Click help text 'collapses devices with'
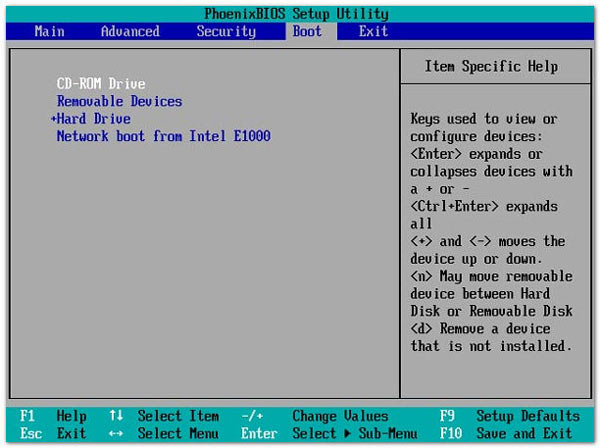Image resolution: width=600 pixels, height=448 pixels. 491,171
